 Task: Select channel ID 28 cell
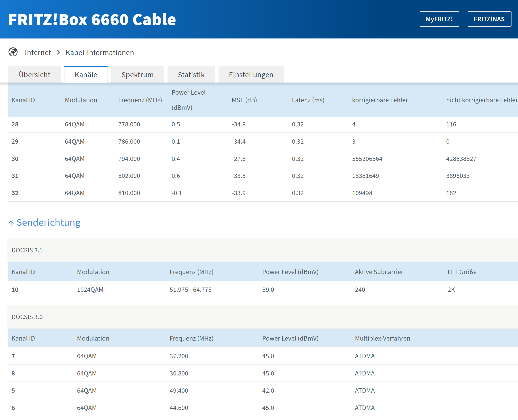coord(15,124)
